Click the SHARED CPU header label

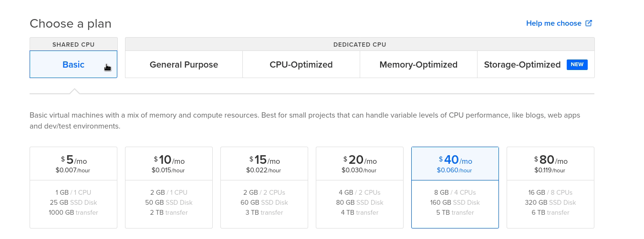pos(73,44)
